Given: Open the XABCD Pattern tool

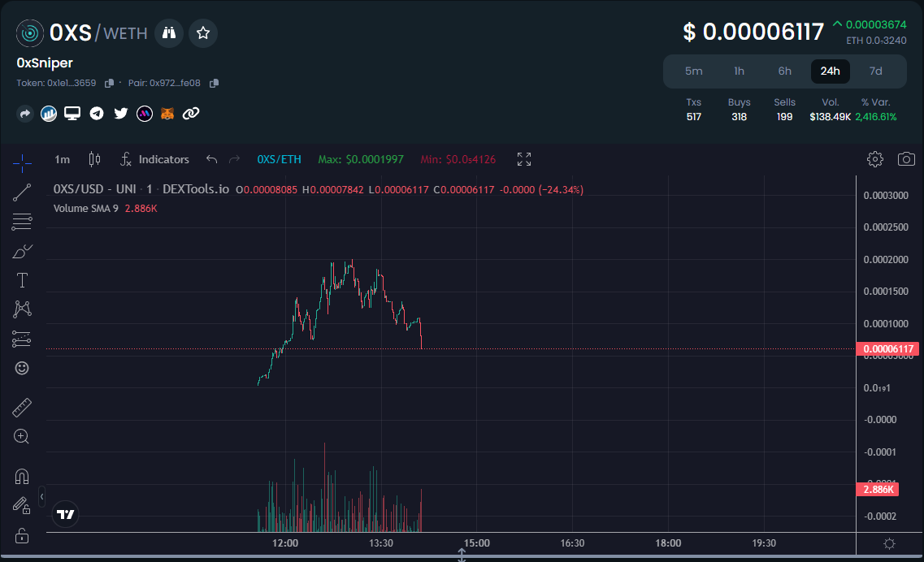Looking at the screenshot, I should pos(22,309).
